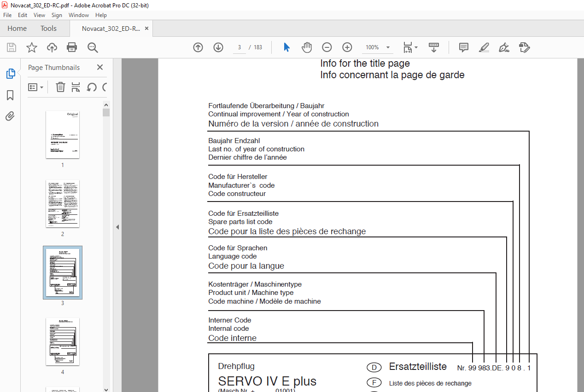Add a sticky note comment
Viewport: 584px width, 392px height.
tap(464, 47)
